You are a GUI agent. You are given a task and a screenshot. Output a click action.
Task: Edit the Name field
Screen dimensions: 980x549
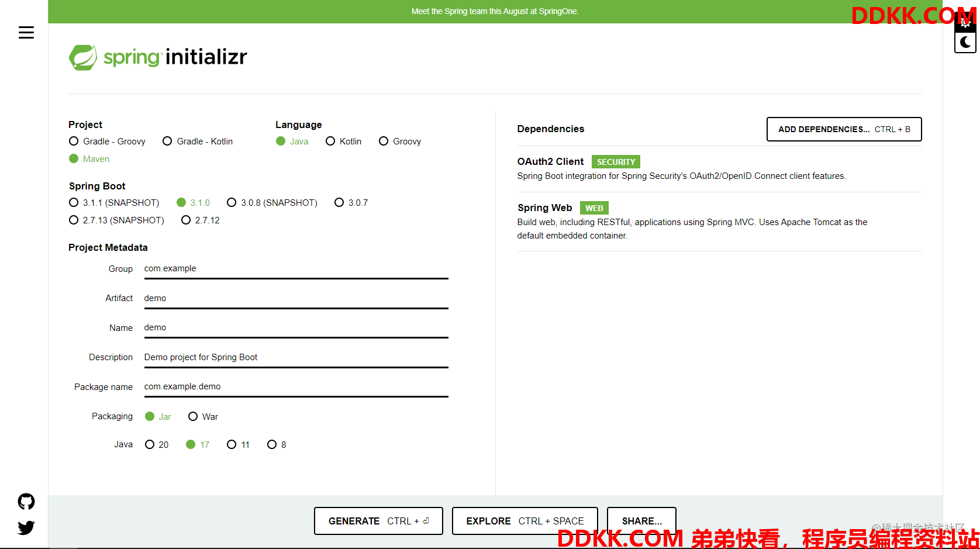tap(296, 328)
